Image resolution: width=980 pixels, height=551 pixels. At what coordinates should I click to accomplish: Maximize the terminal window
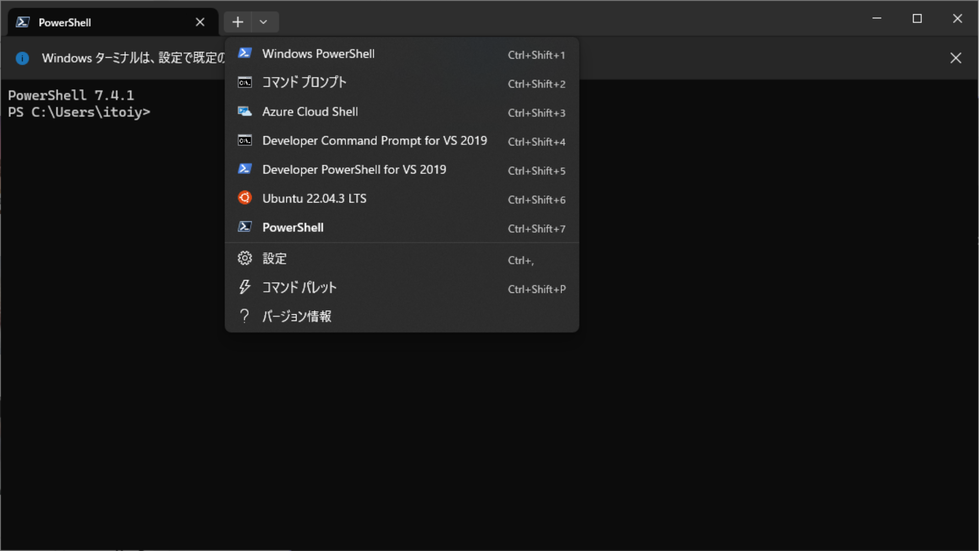tap(917, 18)
